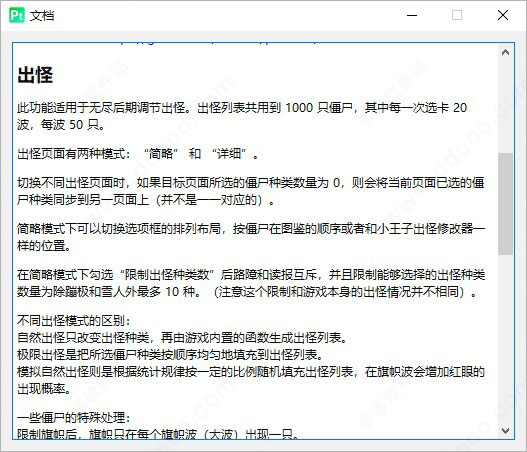Click the line starting 限制旗帜后
Screen dimensions: 527x452
[158, 434]
